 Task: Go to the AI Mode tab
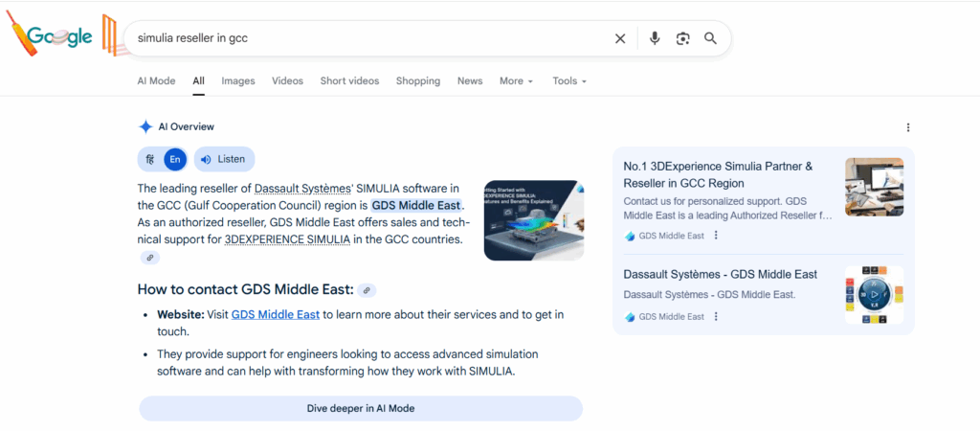(156, 81)
